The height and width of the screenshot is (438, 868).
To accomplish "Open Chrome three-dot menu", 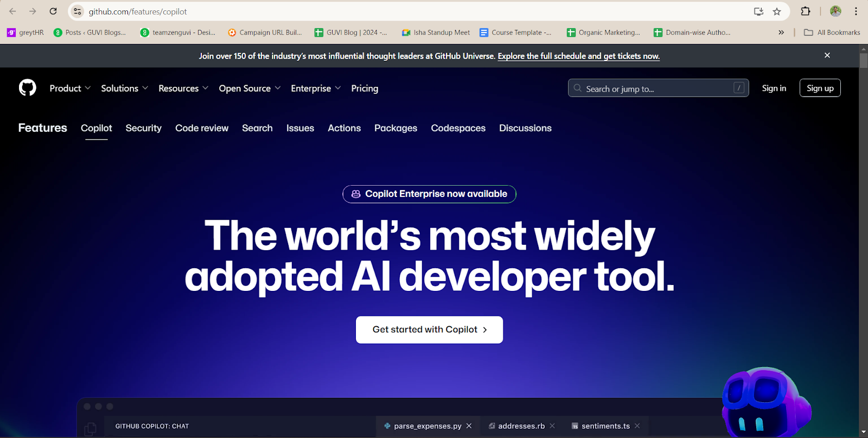I will (856, 11).
